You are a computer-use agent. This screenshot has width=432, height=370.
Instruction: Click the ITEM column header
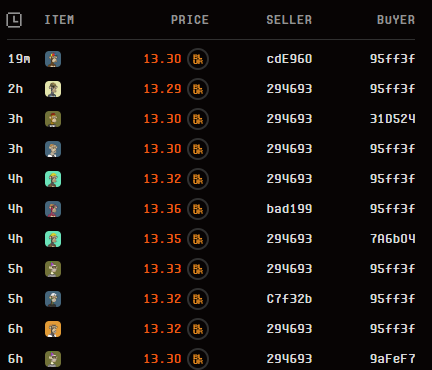[x=59, y=20]
